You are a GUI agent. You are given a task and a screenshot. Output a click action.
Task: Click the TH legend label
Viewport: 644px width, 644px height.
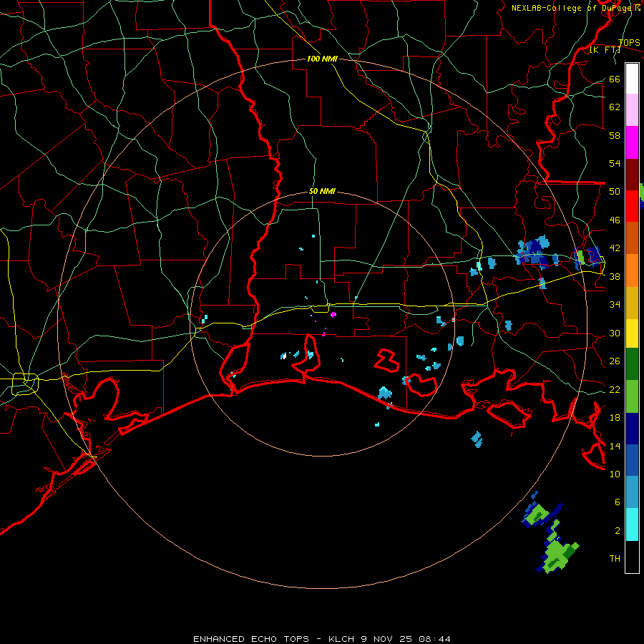click(x=615, y=559)
